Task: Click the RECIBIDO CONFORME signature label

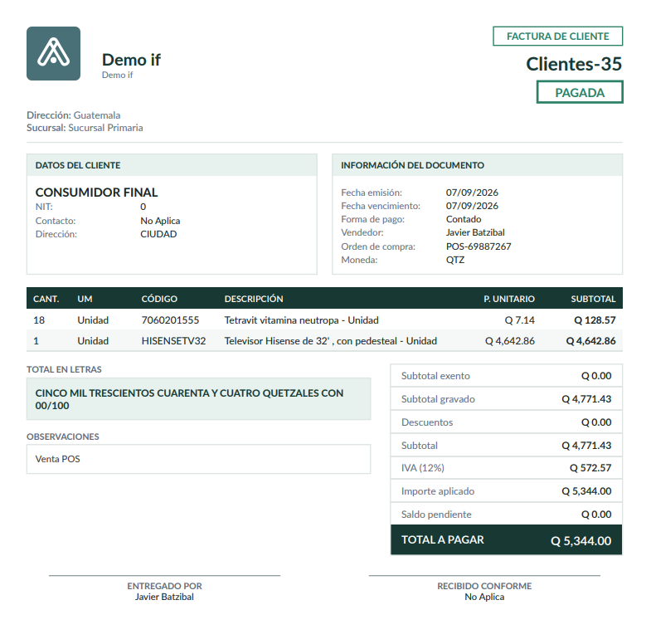Action: pos(484,586)
